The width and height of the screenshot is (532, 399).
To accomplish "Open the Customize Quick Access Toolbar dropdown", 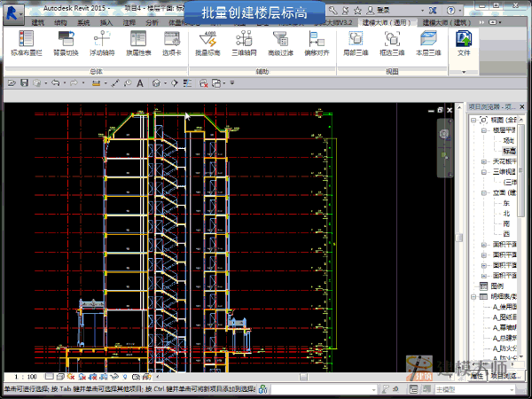I will (x=232, y=82).
